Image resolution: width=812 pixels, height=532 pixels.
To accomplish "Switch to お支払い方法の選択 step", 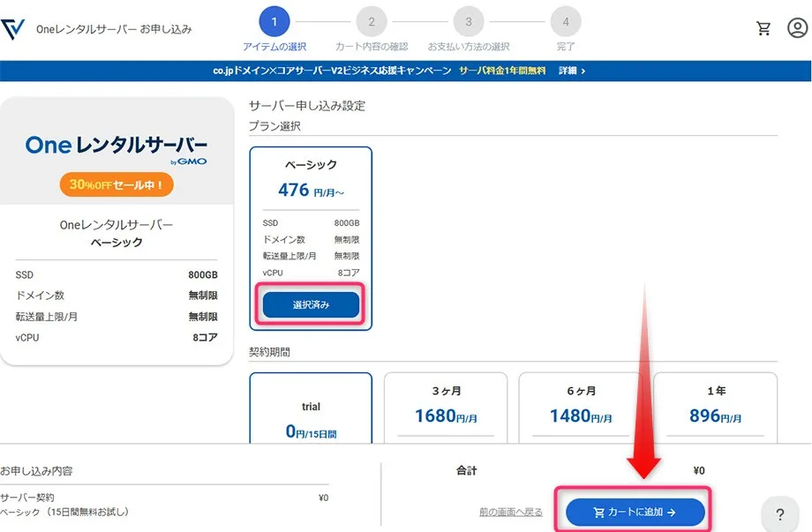I will 468,22.
